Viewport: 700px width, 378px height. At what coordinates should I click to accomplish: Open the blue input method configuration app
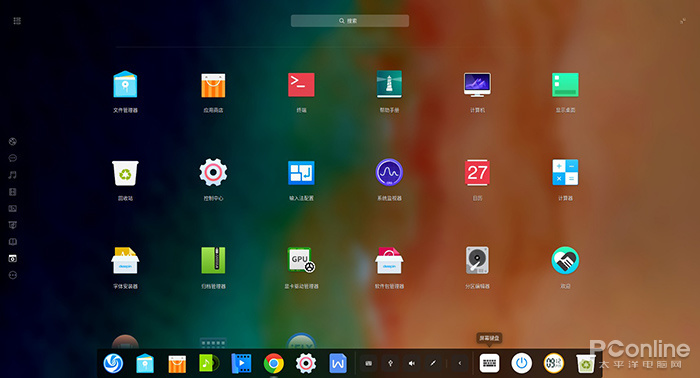301,173
